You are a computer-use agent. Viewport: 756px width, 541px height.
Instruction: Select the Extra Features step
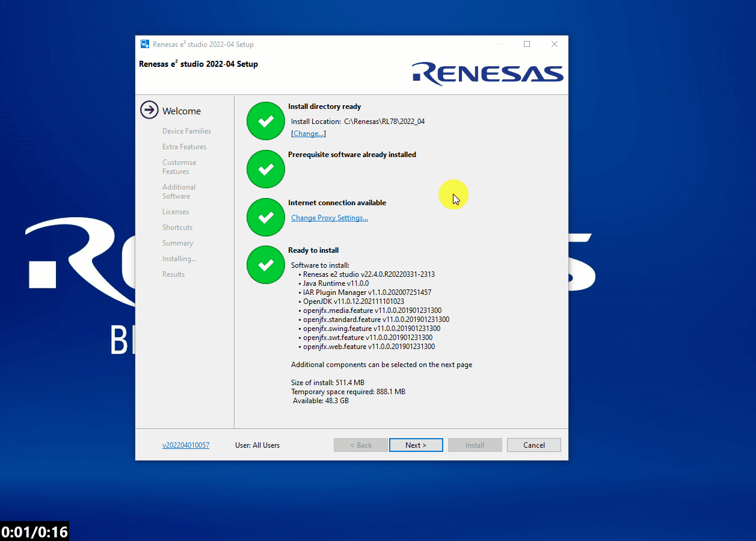(x=184, y=147)
